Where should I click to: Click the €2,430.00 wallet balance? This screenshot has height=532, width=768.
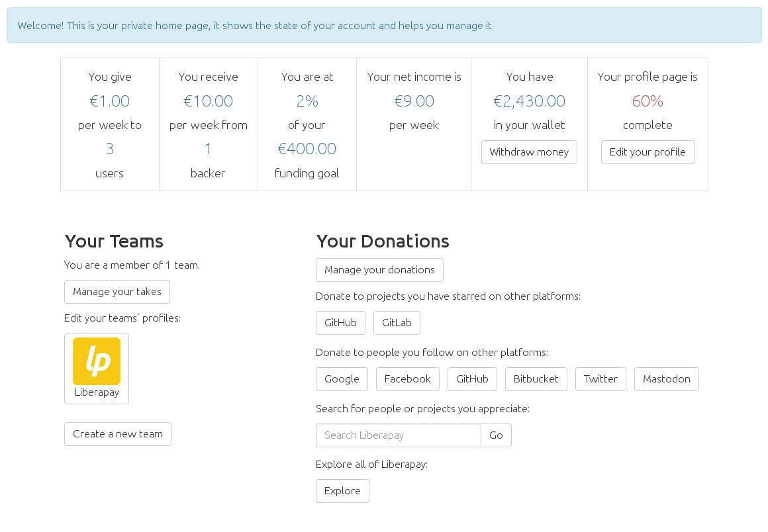pos(529,101)
